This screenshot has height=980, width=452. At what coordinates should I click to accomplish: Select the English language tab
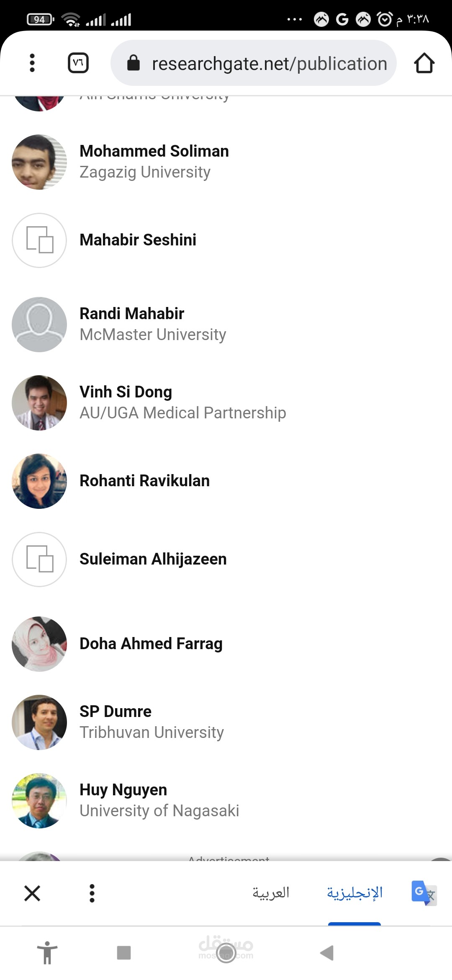354,893
